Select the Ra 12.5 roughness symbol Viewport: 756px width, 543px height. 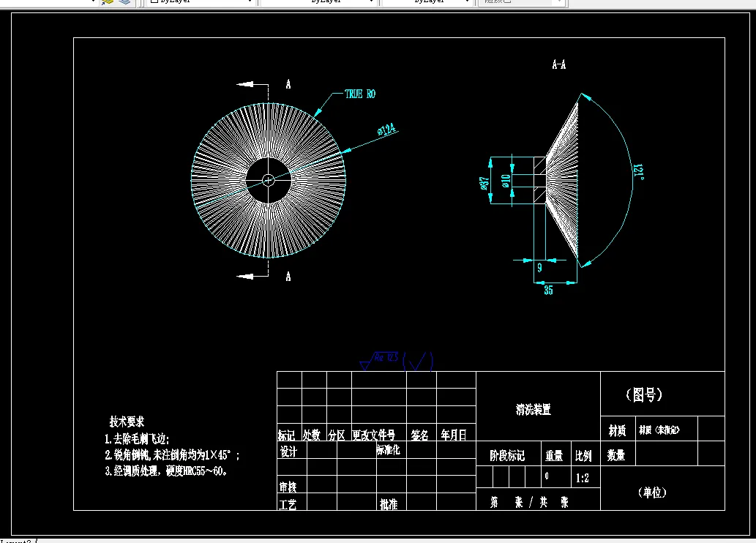point(379,360)
